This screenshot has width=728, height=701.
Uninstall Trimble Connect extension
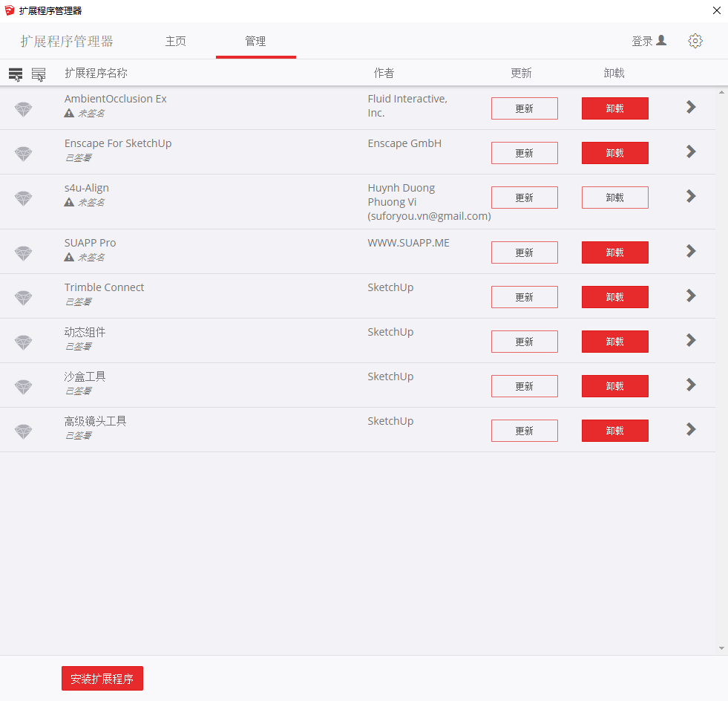pos(614,297)
